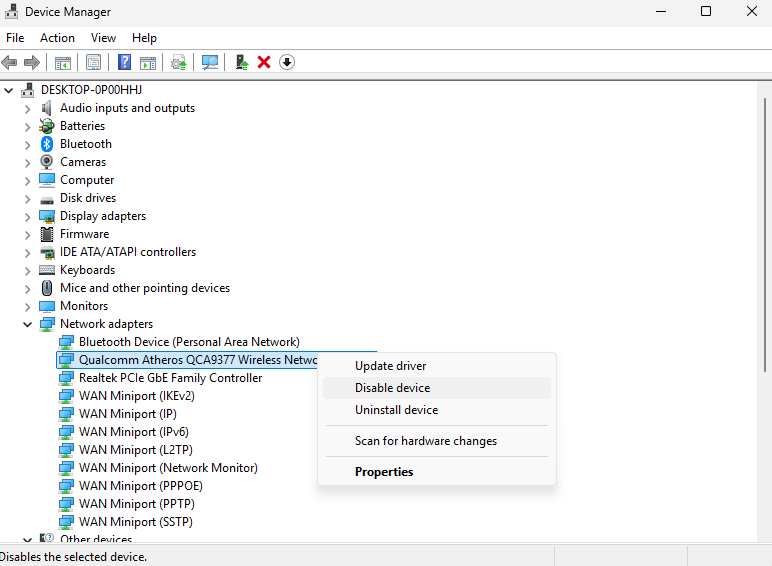Click the disable device down-arrow toolbar icon
The width and height of the screenshot is (772, 566).
[x=287, y=62]
